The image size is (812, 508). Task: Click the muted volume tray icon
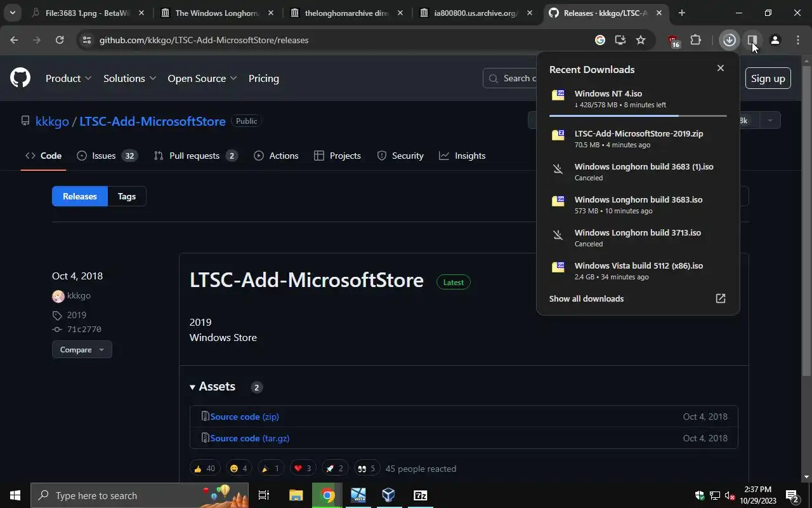730,495
